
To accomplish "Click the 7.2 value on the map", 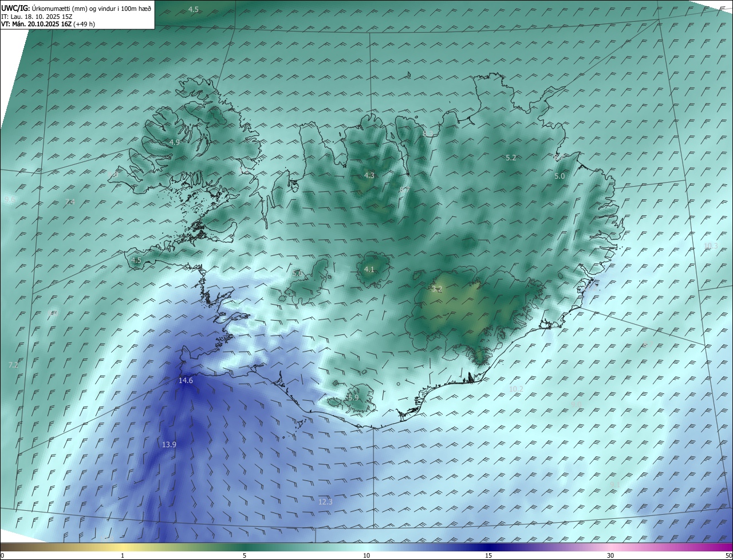I will click(x=13, y=365).
